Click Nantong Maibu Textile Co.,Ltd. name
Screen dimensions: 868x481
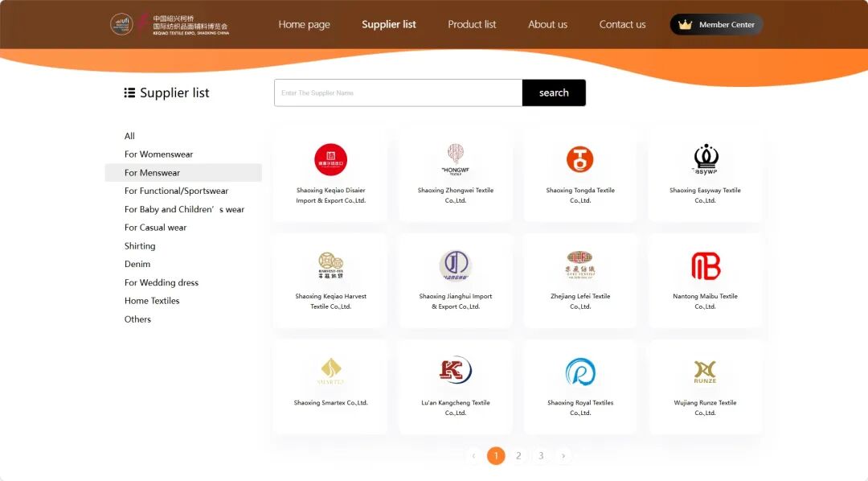click(706, 301)
